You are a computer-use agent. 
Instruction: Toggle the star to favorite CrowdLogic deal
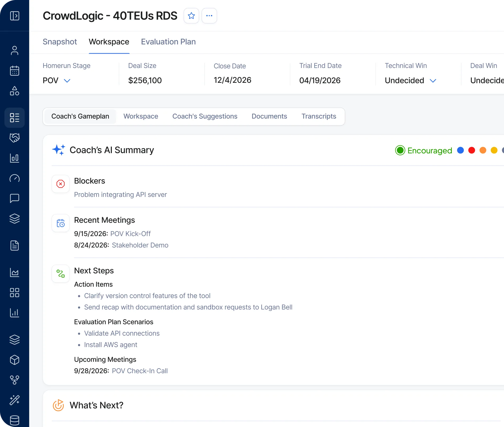coord(191,16)
